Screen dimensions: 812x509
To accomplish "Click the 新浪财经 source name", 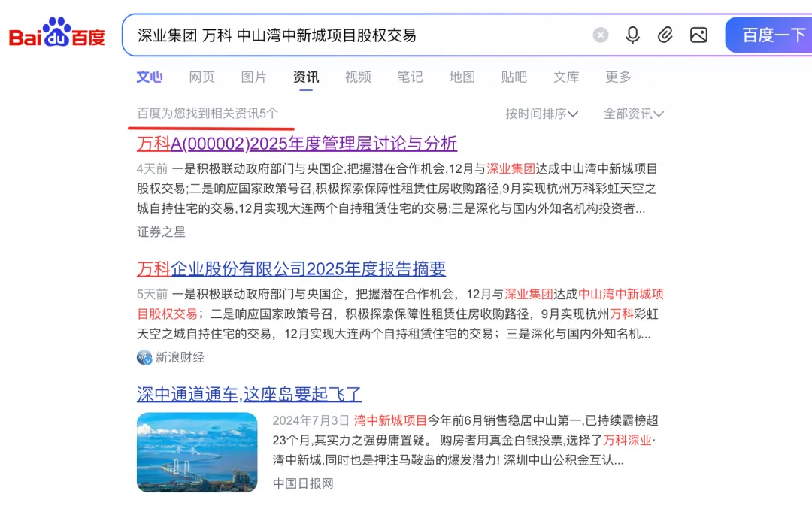I will tap(180, 357).
